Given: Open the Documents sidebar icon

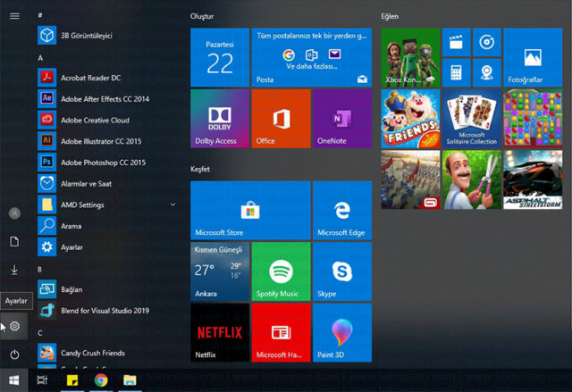Looking at the screenshot, I should click(14, 241).
